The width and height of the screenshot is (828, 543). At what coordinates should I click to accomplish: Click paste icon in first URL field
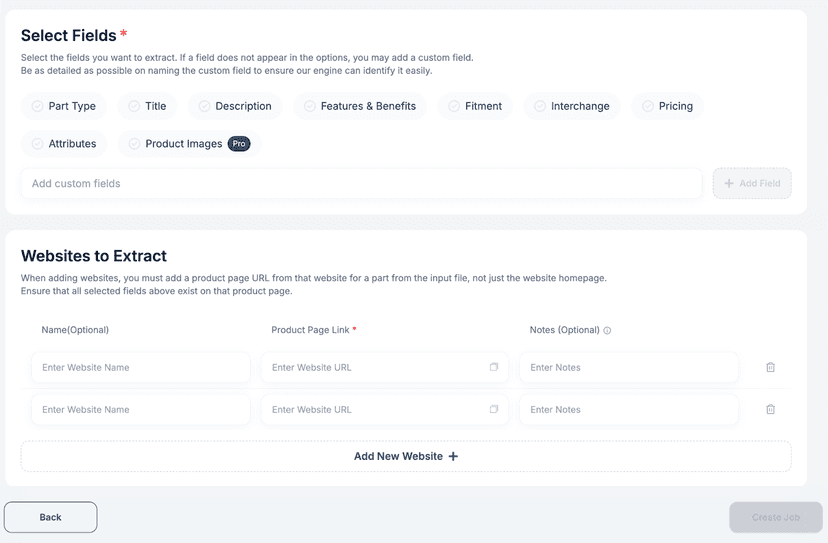point(494,367)
